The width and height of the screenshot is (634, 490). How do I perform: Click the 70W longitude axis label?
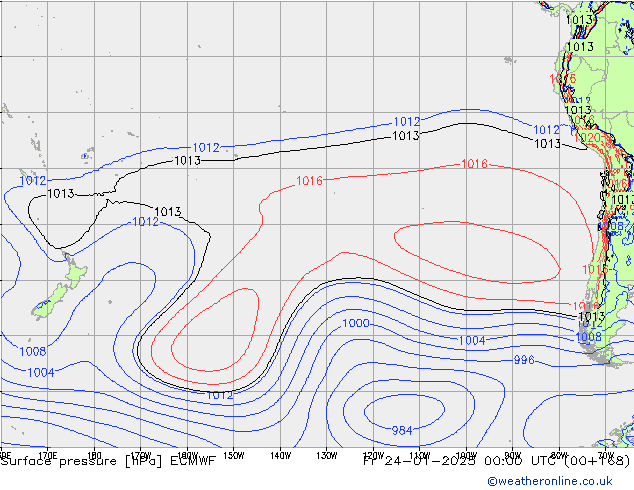click(x=605, y=455)
